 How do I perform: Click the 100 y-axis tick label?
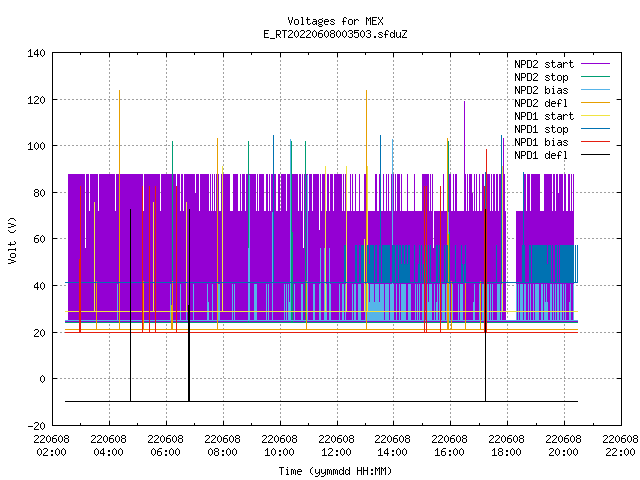(36, 146)
